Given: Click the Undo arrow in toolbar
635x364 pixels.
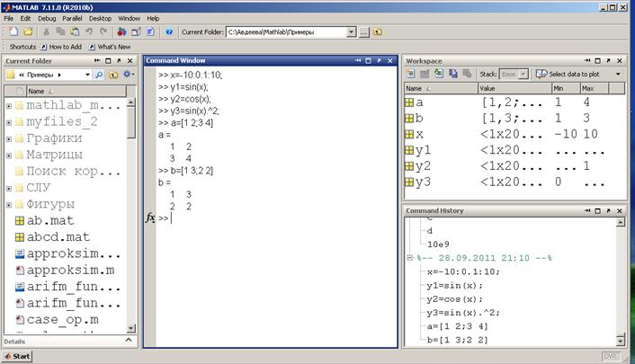Looking at the screenshot, I should (89, 31).
